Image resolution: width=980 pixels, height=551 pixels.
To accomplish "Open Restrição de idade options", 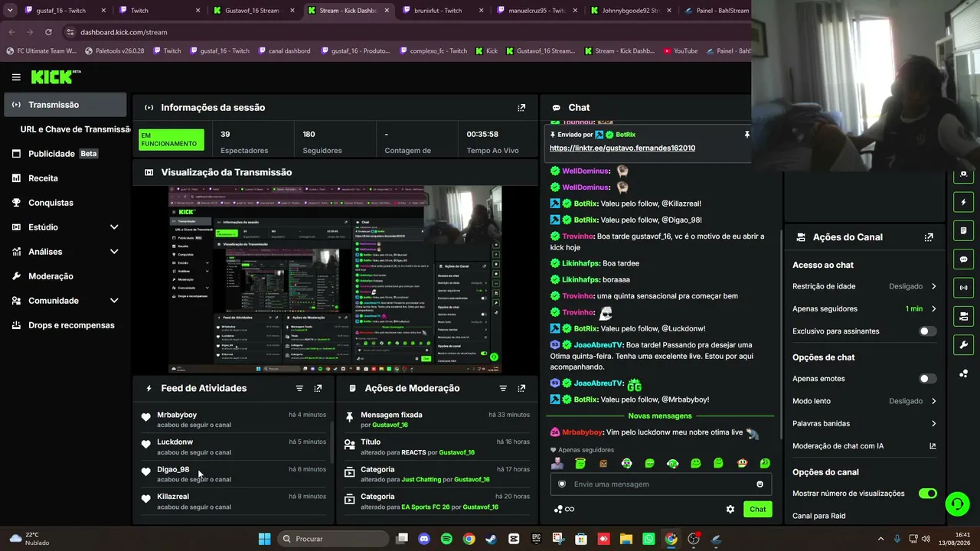I will click(864, 286).
